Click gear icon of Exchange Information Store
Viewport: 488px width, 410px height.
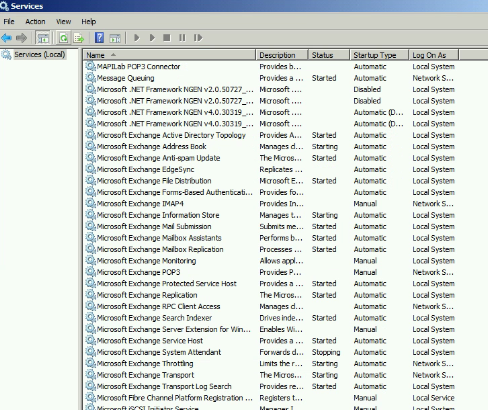click(x=90, y=215)
